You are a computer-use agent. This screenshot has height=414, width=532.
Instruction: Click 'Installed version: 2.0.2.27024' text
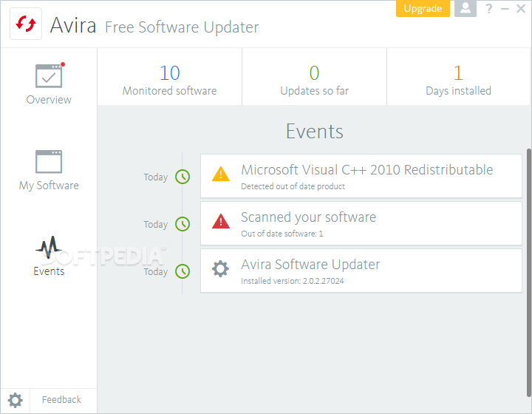point(292,281)
